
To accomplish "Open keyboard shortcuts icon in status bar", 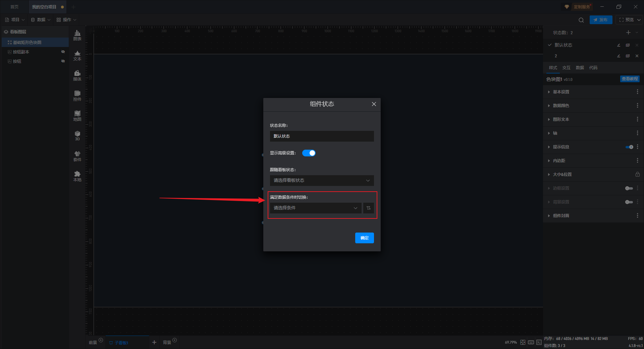I will (531, 342).
